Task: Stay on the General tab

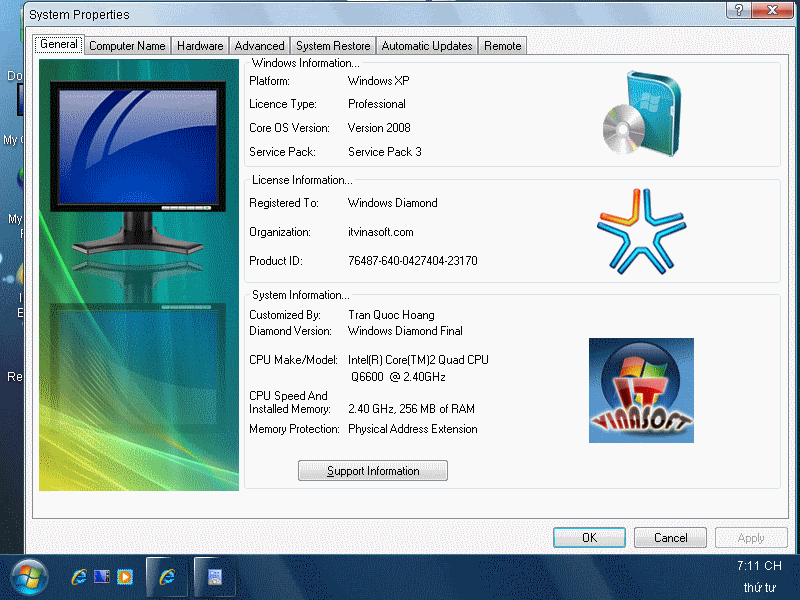Action: tap(59, 44)
